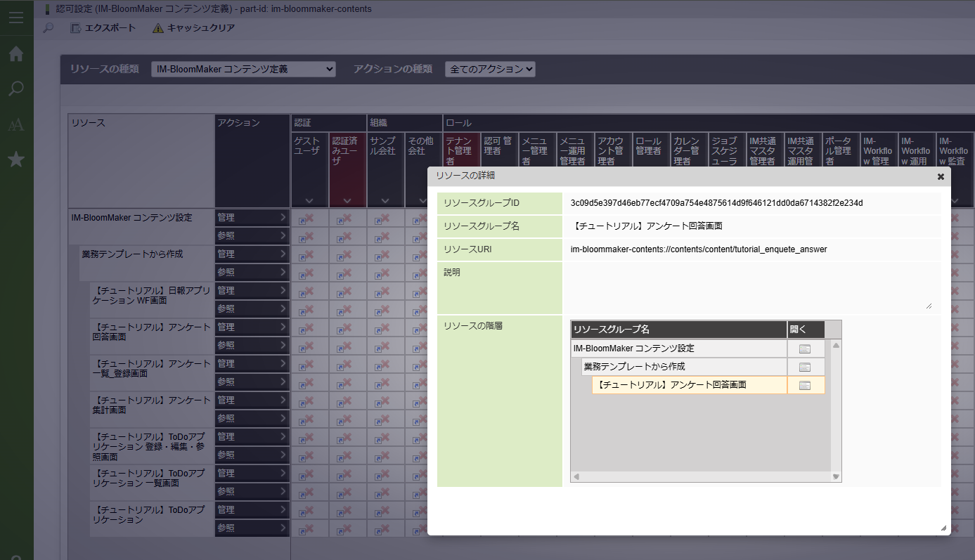Open the リソースの種類 dropdown
The image size is (975, 560).
pos(243,69)
